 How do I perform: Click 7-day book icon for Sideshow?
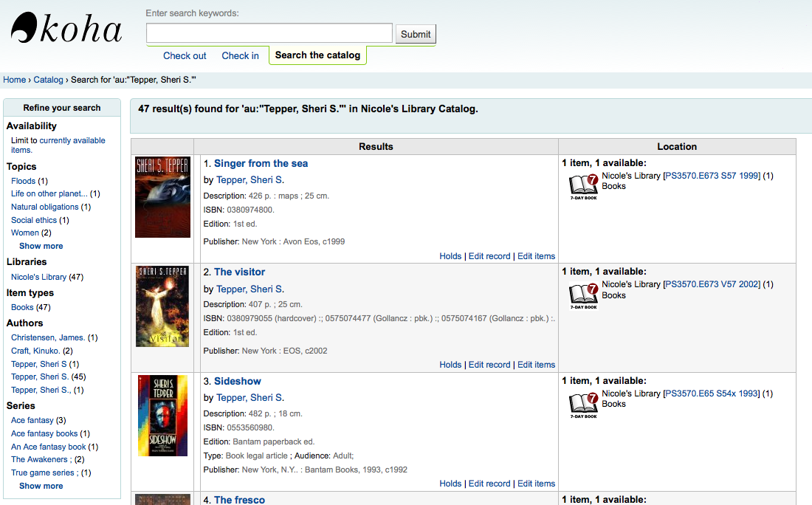point(583,405)
